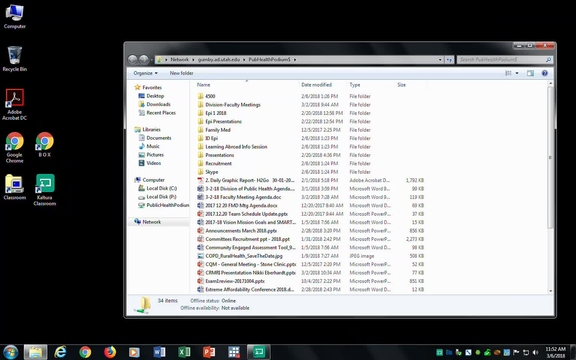Screen dimensions: 576x360
Task: Click the file list vertical scrollbar
Action: pyautogui.click(x=550, y=158)
